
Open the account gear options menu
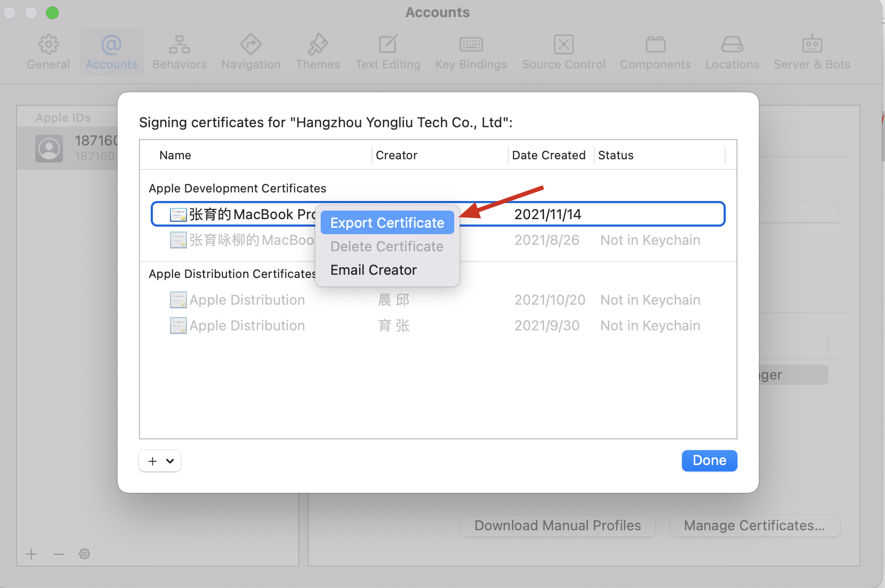pos(84,554)
